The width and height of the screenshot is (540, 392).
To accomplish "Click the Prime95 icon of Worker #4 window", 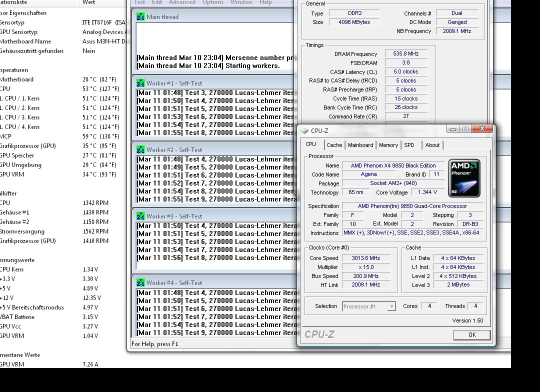I will coord(140,282).
